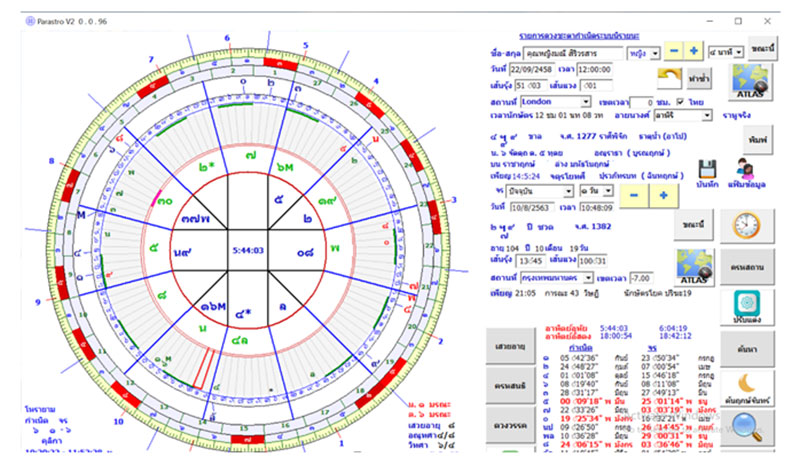Click the lower plus transit button
The width and height of the screenshot is (800, 473).
[x=663, y=195]
